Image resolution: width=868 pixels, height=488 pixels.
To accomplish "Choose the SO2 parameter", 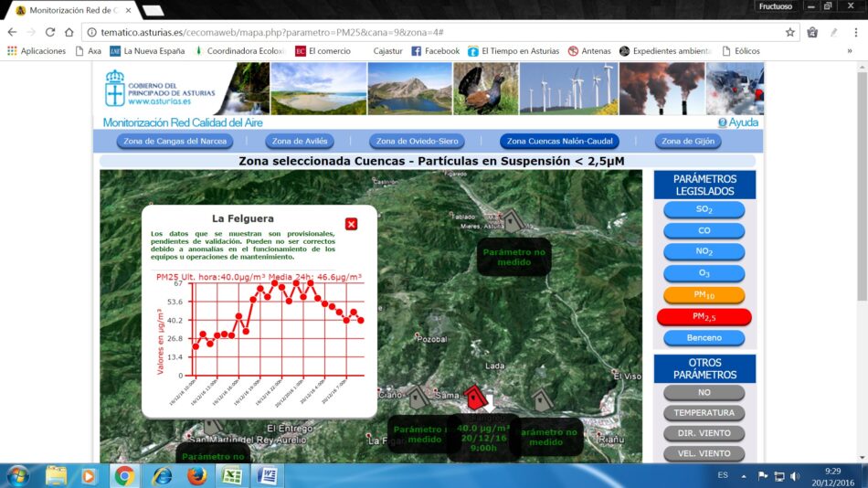I will tap(704, 209).
